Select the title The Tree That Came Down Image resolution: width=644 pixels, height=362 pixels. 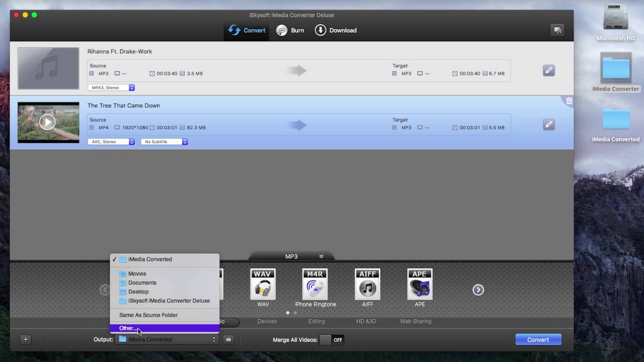(x=124, y=106)
